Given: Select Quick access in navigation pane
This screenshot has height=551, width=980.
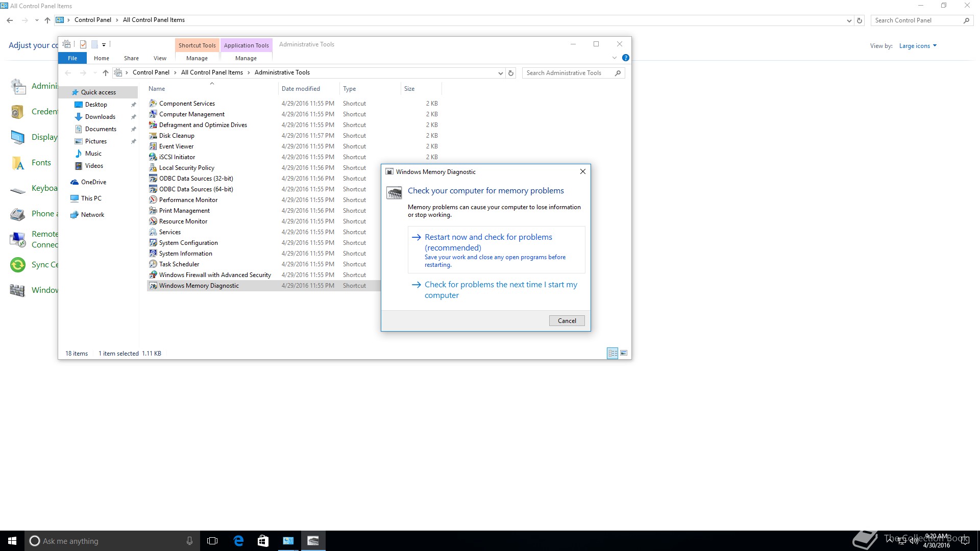Looking at the screenshot, I should coord(98,92).
